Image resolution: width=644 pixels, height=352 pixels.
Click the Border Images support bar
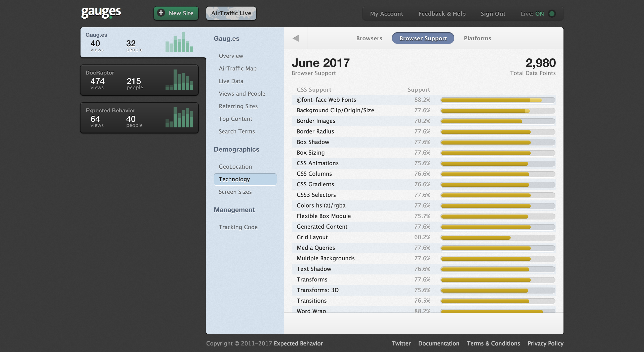click(x=498, y=121)
